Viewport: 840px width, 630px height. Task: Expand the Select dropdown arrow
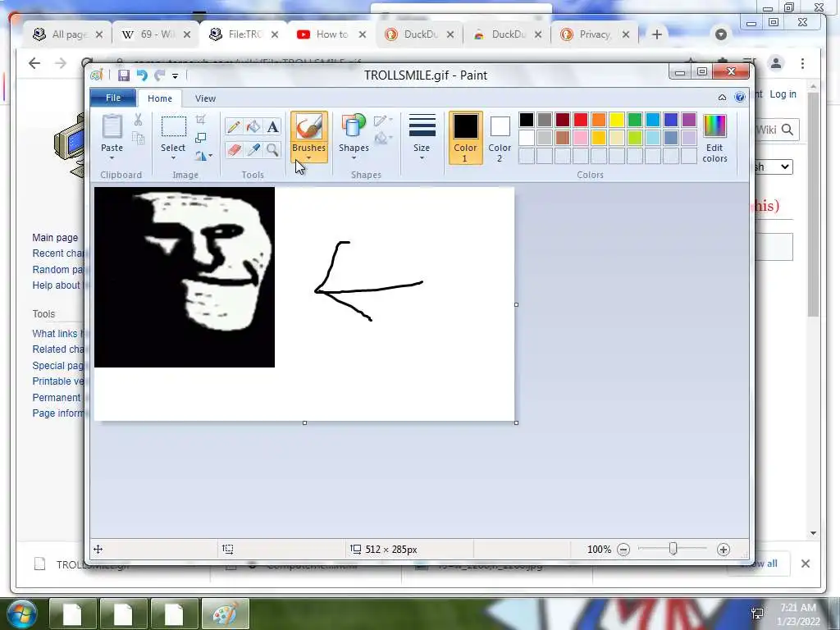[x=174, y=158]
